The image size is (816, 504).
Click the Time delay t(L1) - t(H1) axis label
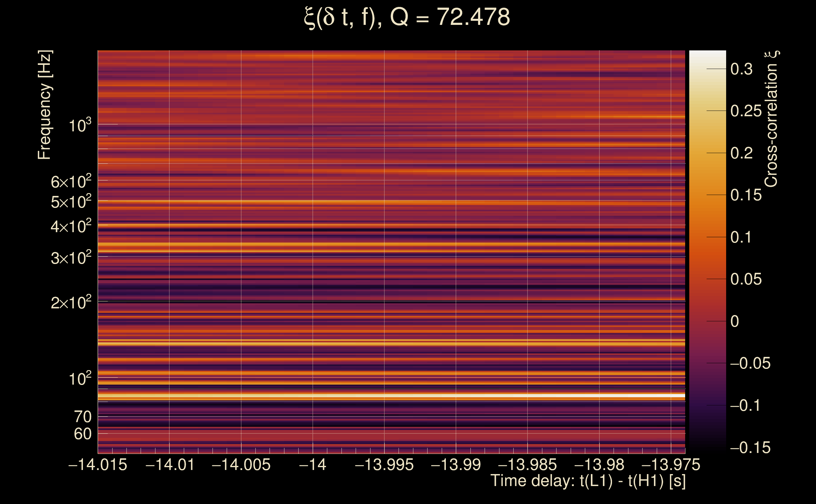[588, 481]
